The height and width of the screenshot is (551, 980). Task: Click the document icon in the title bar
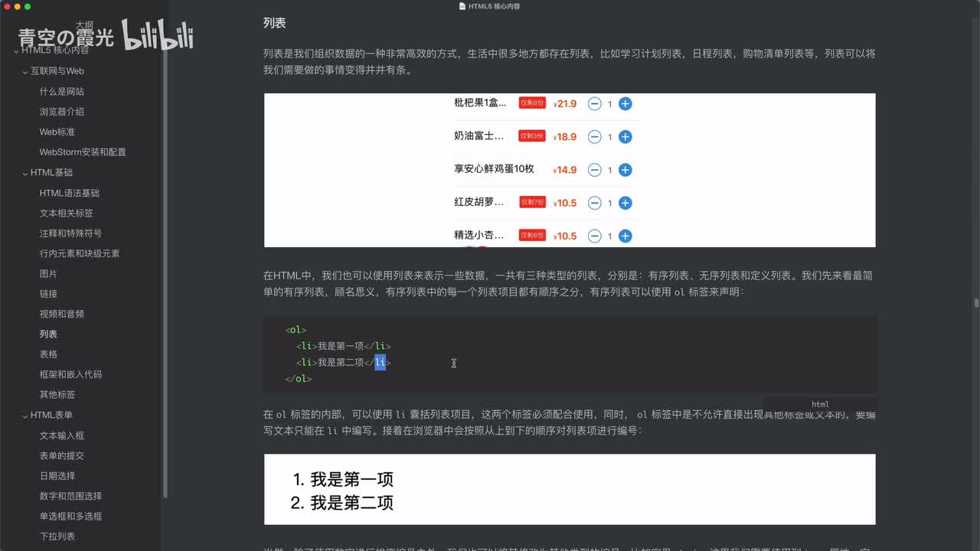pos(462,6)
